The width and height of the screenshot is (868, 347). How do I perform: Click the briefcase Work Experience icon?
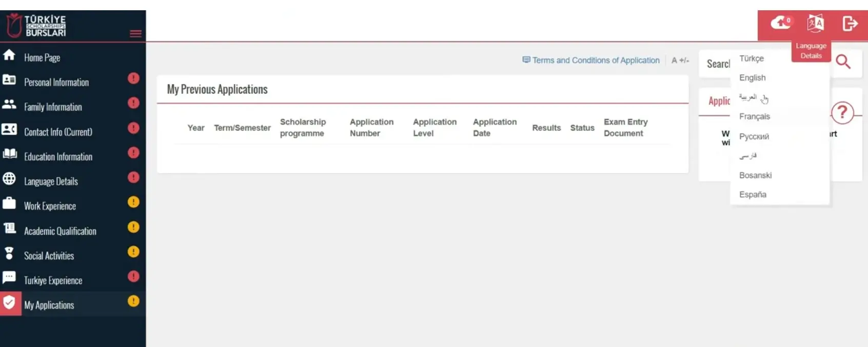(x=9, y=203)
